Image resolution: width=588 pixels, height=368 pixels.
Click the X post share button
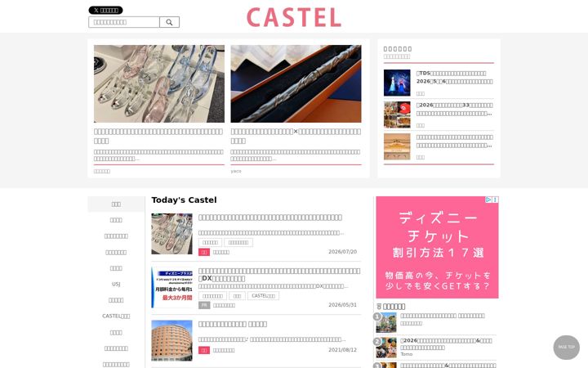[105, 10]
